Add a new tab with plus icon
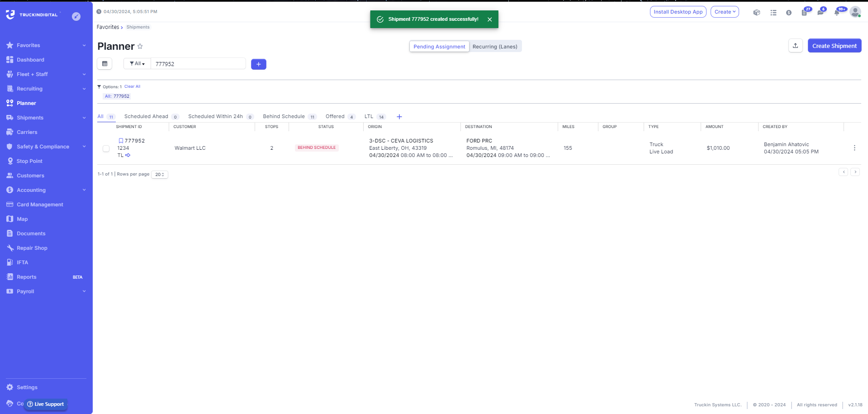 (399, 117)
